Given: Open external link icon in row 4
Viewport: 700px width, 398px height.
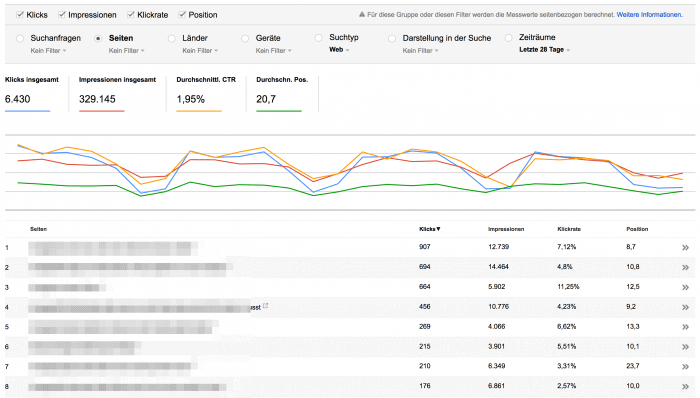Looking at the screenshot, I should point(266,306).
